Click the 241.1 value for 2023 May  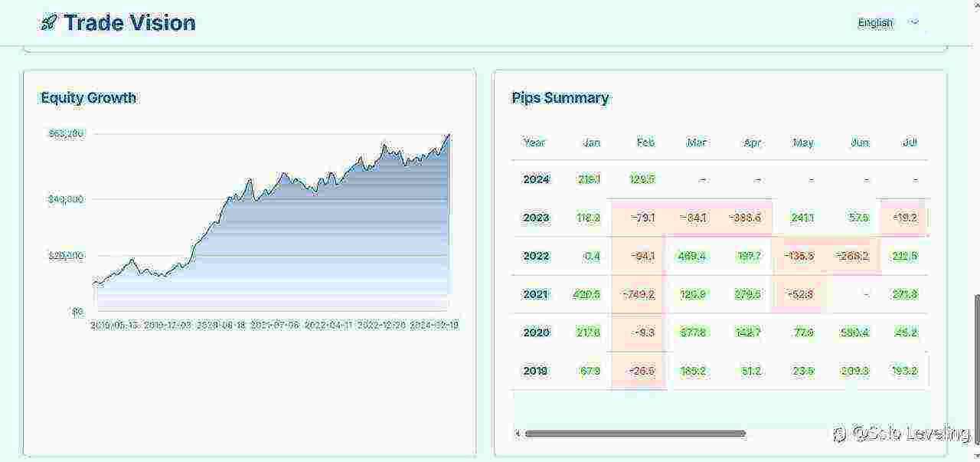(x=802, y=218)
